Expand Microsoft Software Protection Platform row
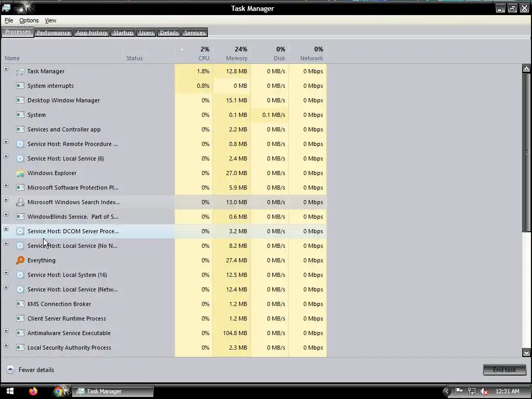532x399 pixels. (x=6, y=185)
